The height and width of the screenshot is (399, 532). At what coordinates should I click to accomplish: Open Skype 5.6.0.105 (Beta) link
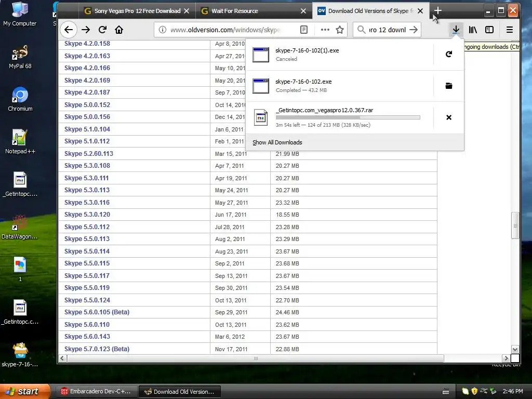(97, 312)
